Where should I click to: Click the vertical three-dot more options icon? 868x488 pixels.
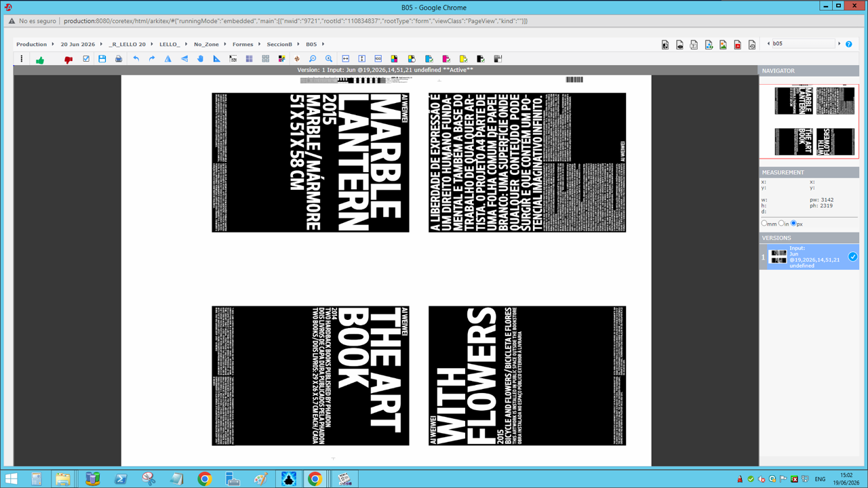(x=22, y=59)
